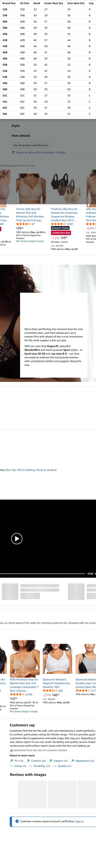This screenshot has width=96, height=868.
Task: Click the Fit topic arrow icon
Action: [x=11, y=761]
